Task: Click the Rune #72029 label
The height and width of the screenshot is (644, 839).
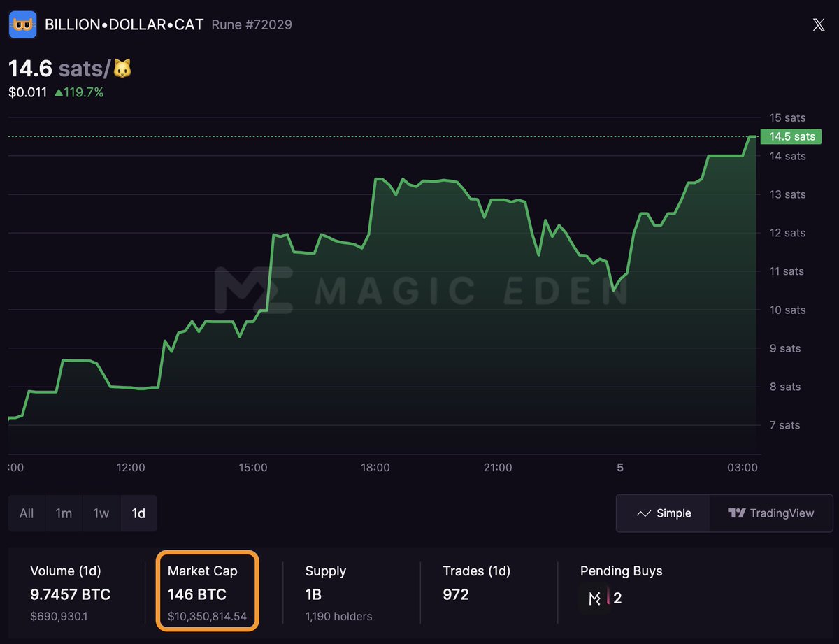Action: 252,24
